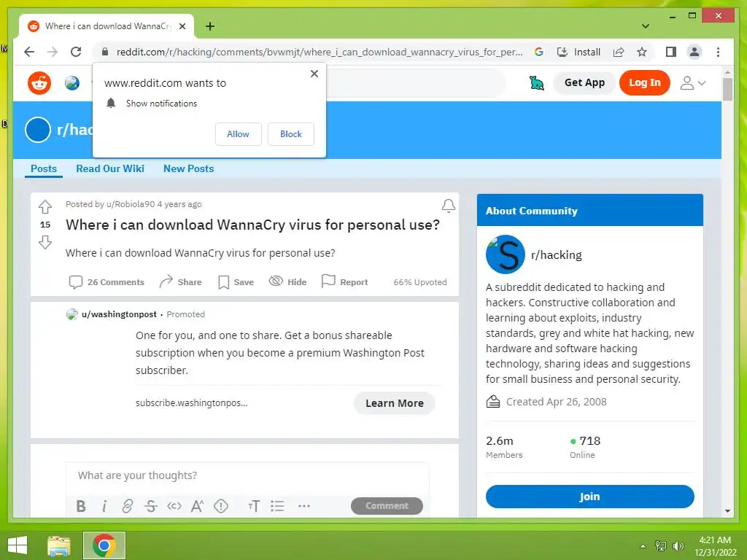
Task: View site security lock information
Action: click(105, 52)
